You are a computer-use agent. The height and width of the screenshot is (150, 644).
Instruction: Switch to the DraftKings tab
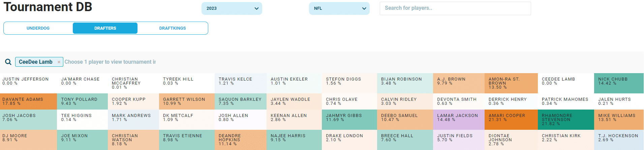click(173, 28)
